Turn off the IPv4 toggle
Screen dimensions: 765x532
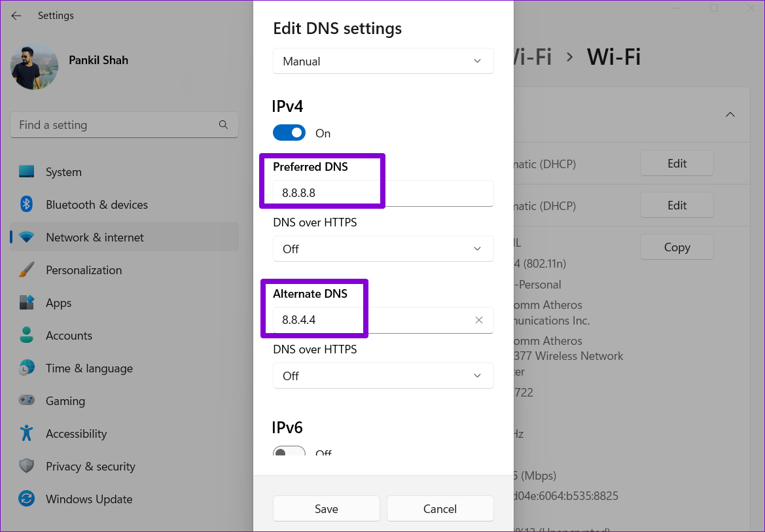(289, 133)
